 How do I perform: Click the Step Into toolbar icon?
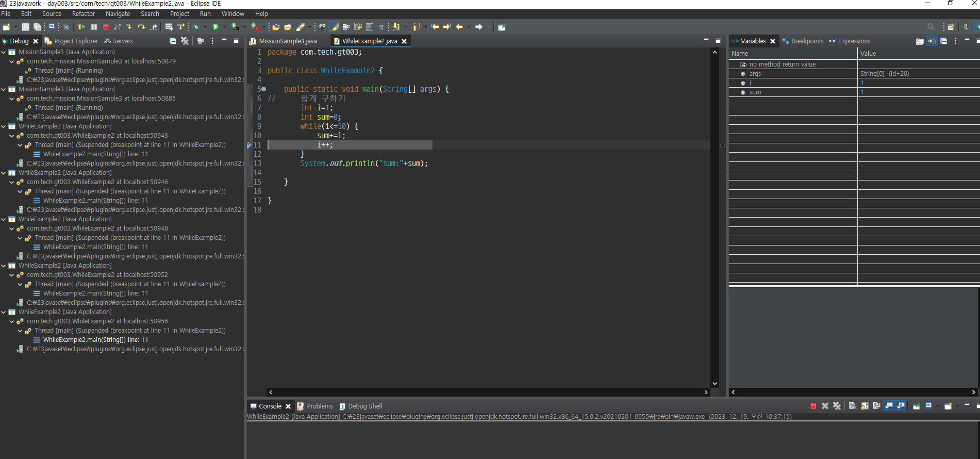[x=129, y=27]
